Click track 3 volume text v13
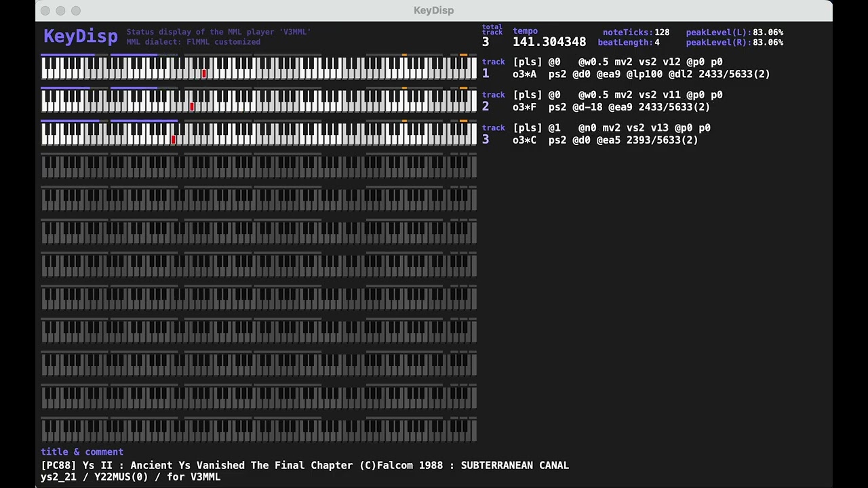This screenshot has height=488, width=868. tap(659, 127)
